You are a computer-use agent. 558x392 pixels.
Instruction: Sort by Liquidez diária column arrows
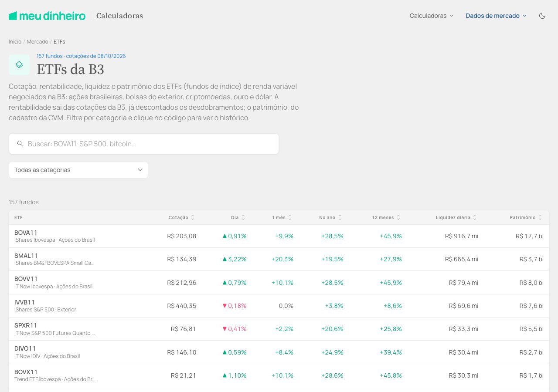pos(475,217)
